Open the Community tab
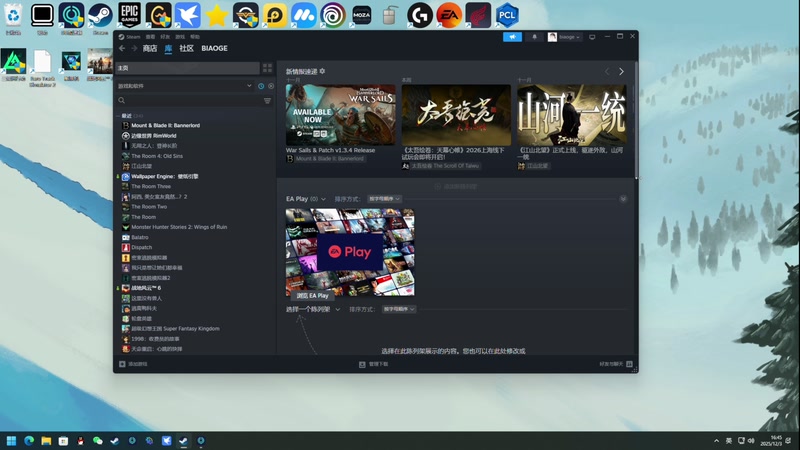This screenshot has height=450, width=800. (x=186, y=48)
